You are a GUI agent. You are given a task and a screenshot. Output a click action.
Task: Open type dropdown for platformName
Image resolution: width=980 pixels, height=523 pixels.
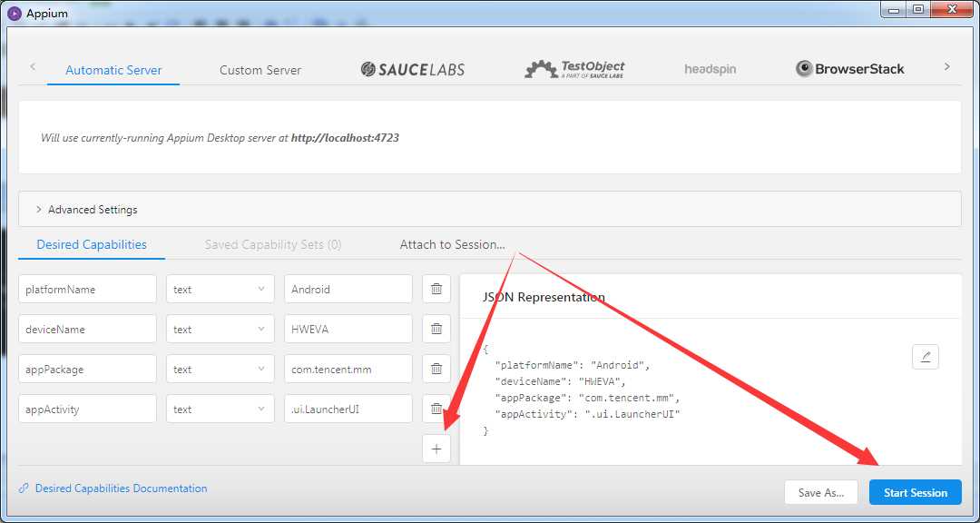[220, 289]
